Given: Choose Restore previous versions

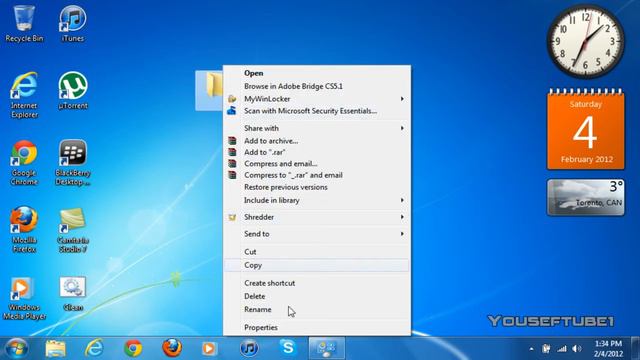Looking at the screenshot, I should pyautogui.click(x=317, y=187).
